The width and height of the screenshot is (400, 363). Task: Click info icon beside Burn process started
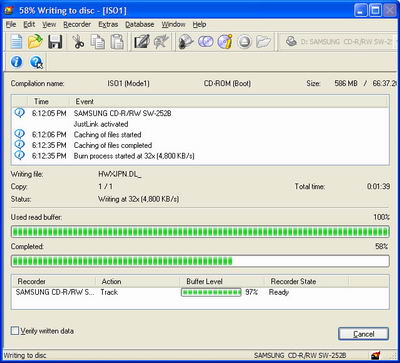coord(20,155)
